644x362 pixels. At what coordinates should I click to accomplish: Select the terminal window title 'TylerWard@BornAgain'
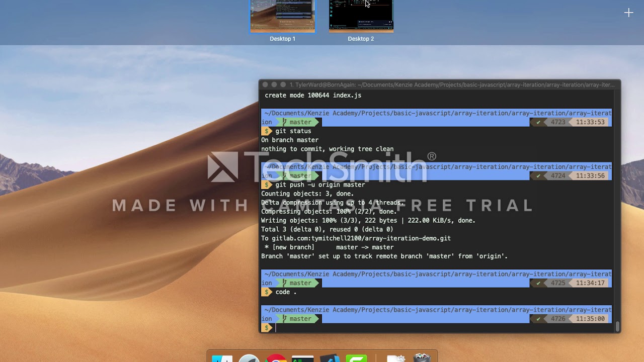[326, 85]
